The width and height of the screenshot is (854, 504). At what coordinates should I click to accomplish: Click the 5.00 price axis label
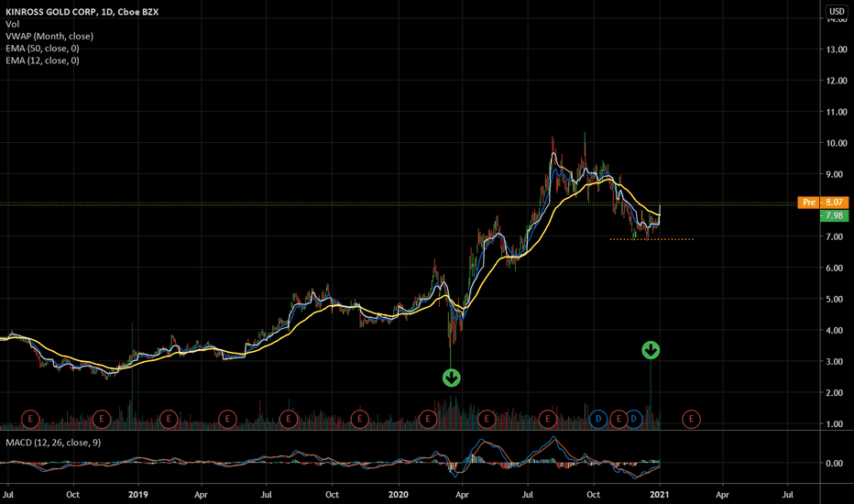(837, 299)
